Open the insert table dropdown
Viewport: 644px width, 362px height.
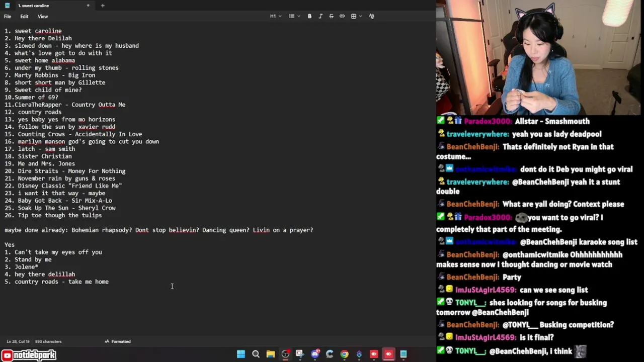[x=356, y=16]
